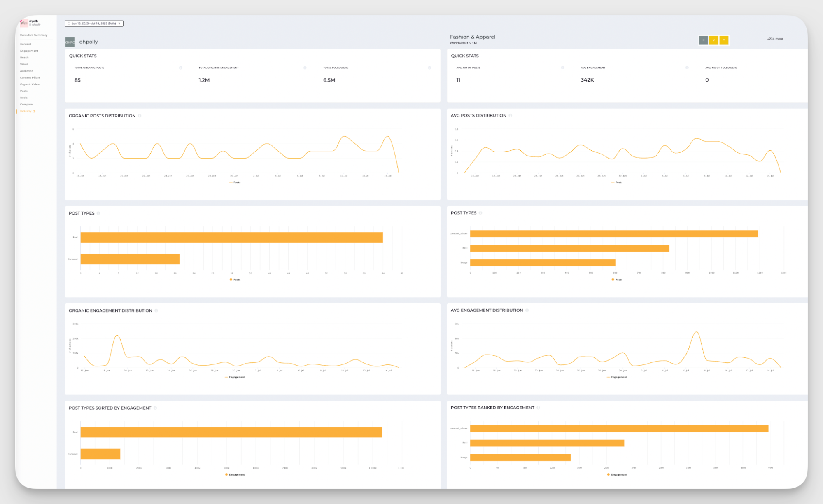Click the OHPO brand logo thumbnail

[70, 42]
